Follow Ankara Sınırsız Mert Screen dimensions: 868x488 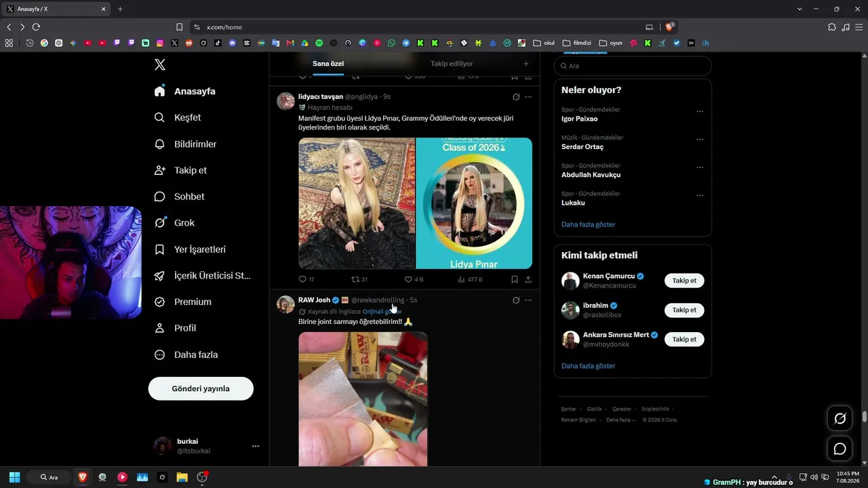684,339
